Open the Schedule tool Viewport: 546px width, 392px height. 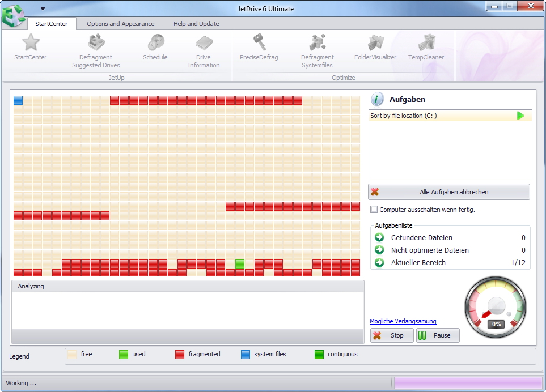[x=155, y=43]
